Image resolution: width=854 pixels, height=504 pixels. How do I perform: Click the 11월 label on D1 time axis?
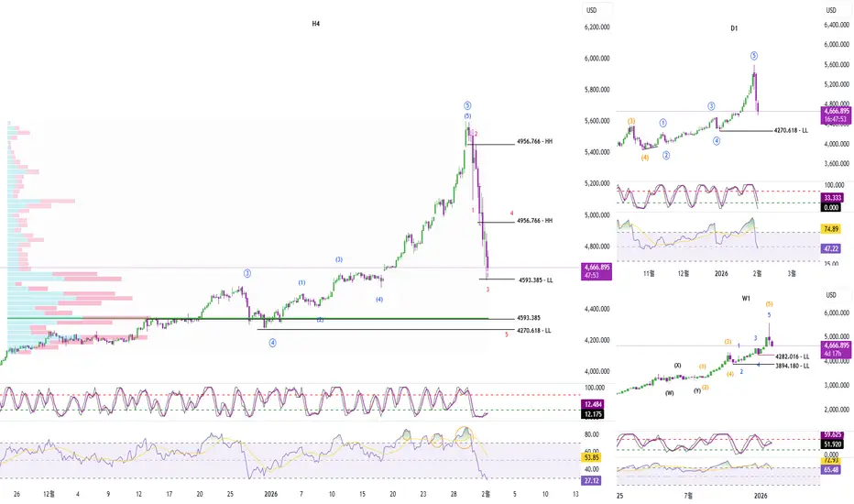point(649,273)
